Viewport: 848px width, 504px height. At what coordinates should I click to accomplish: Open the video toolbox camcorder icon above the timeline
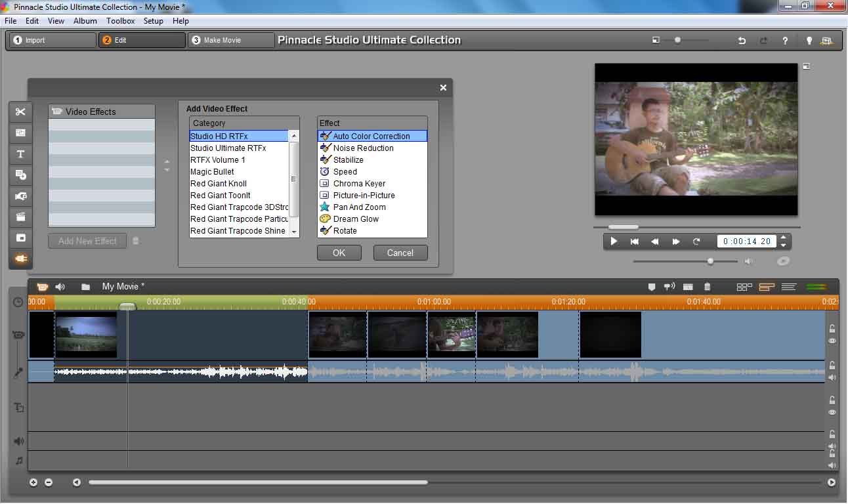(43, 287)
